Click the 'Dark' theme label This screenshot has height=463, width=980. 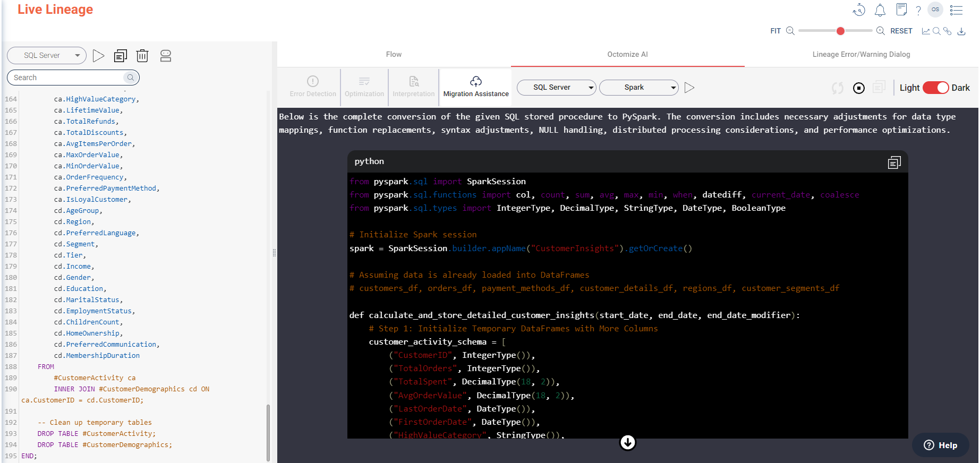coord(960,88)
